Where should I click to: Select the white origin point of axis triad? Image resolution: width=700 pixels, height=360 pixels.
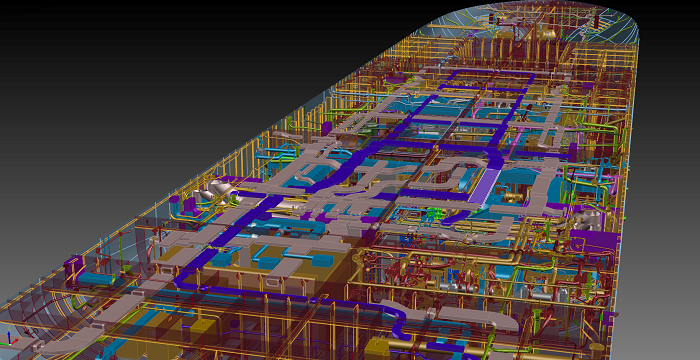[9, 344]
